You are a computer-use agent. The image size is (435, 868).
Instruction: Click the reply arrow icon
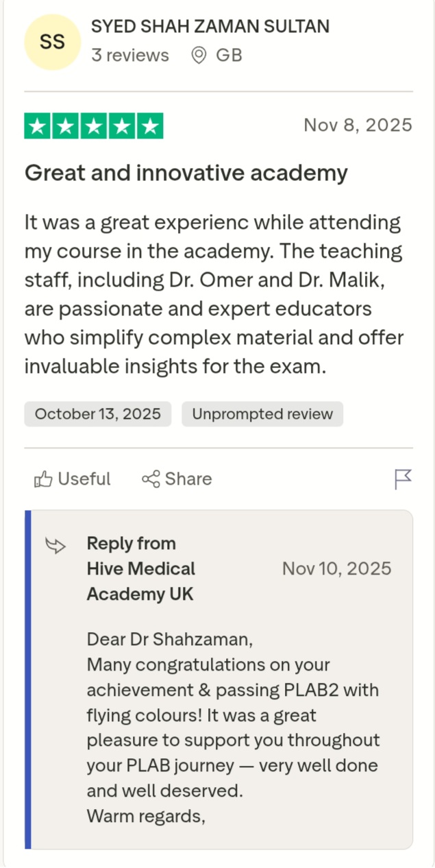tap(55, 546)
